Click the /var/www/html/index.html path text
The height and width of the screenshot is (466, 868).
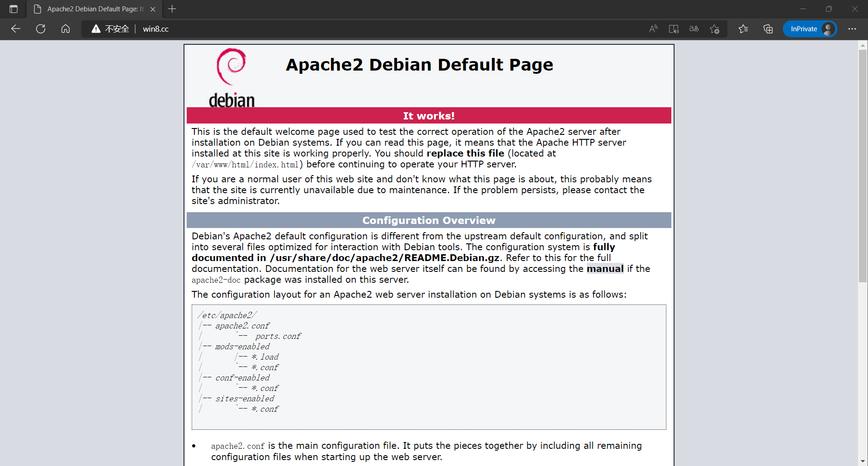245,165
